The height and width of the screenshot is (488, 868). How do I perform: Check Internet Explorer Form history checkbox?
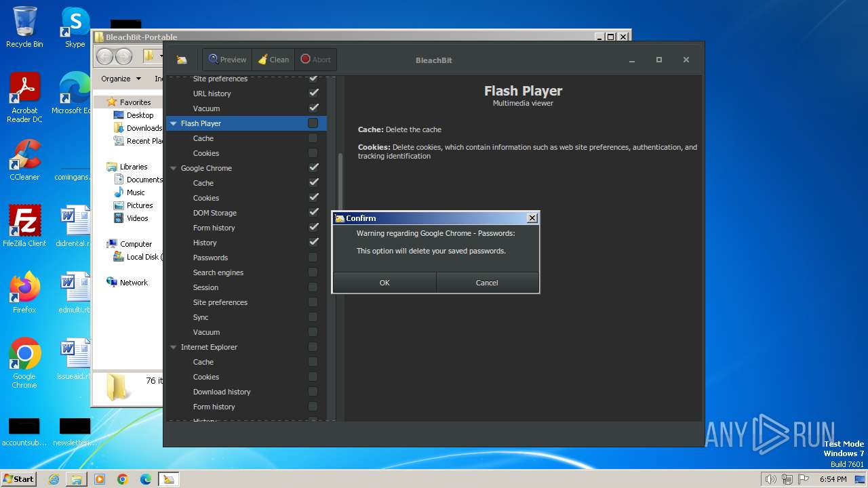tap(313, 407)
